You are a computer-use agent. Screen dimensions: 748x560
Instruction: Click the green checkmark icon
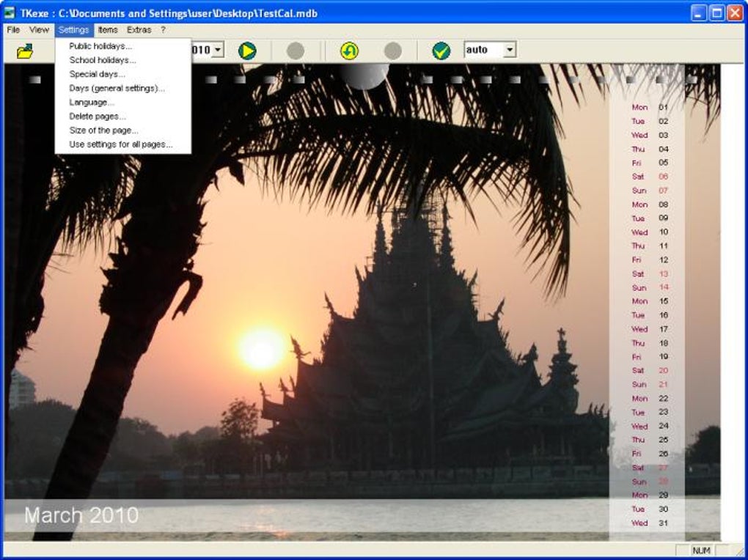click(x=441, y=51)
